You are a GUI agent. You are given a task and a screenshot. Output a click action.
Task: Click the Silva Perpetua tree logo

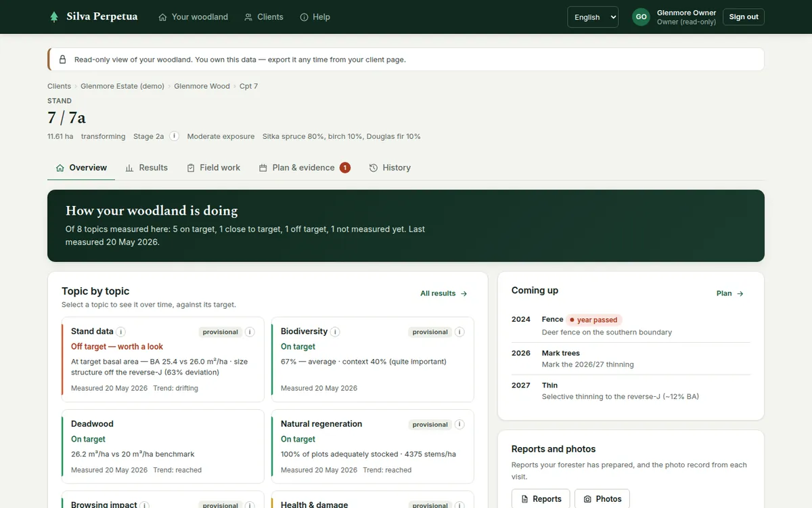pyautogui.click(x=54, y=17)
